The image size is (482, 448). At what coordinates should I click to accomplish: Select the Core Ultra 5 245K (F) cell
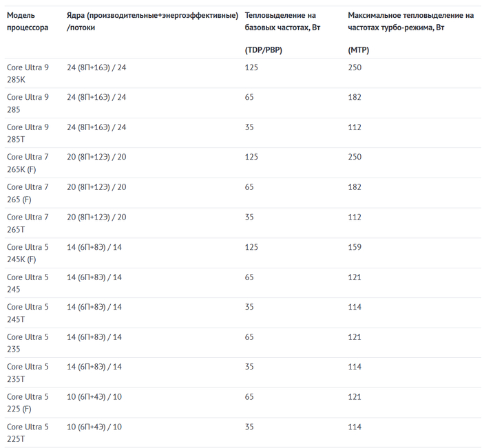(x=28, y=253)
